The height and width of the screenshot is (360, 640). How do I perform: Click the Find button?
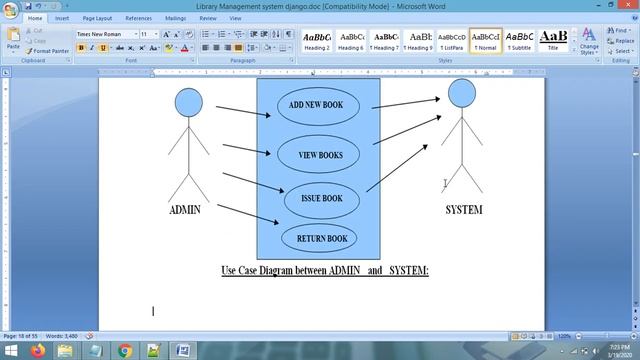tap(619, 31)
